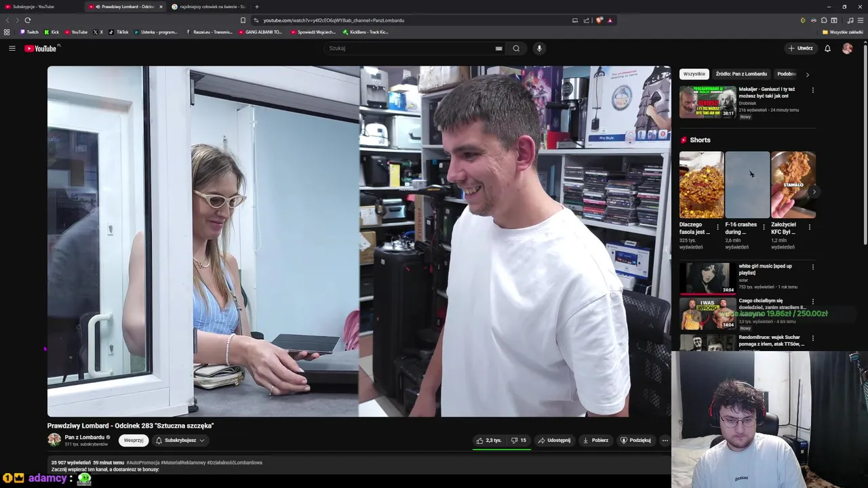Go back in browser history
The height and width of the screenshot is (488, 868).
pyautogui.click(x=7, y=20)
